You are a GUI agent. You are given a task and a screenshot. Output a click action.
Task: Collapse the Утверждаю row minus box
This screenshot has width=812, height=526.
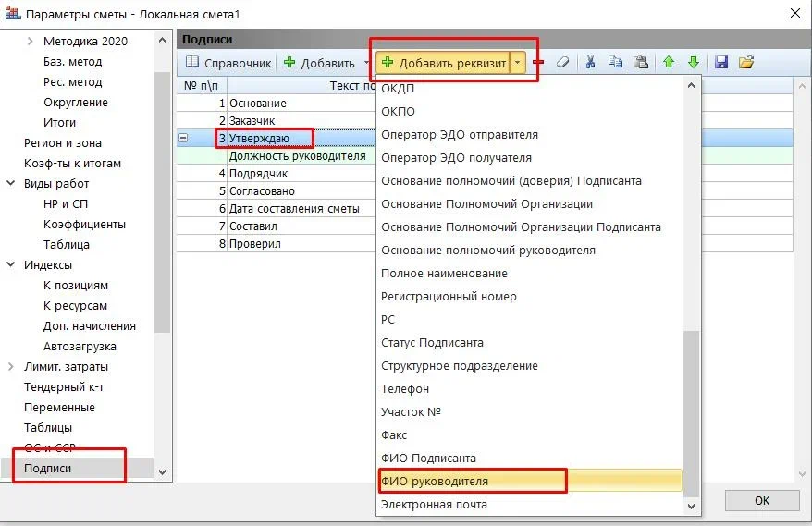[183, 138]
